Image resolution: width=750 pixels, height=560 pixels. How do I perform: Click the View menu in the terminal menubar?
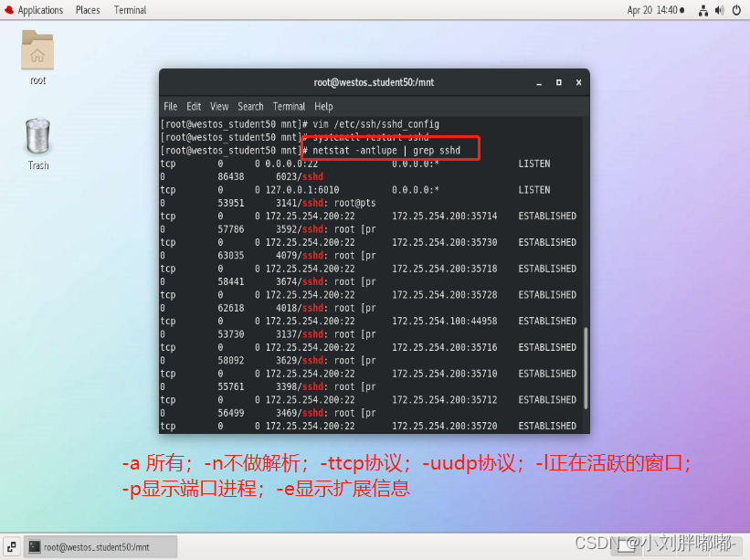pos(220,106)
